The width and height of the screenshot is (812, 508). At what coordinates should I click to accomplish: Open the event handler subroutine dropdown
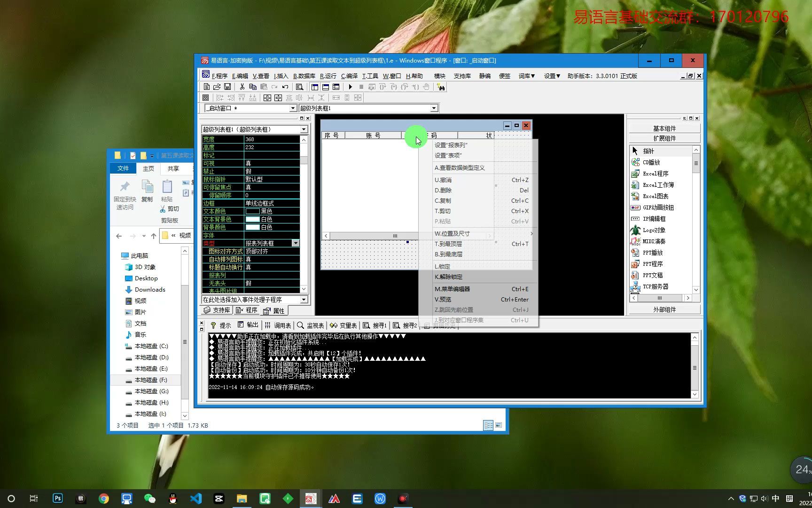(304, 300)
